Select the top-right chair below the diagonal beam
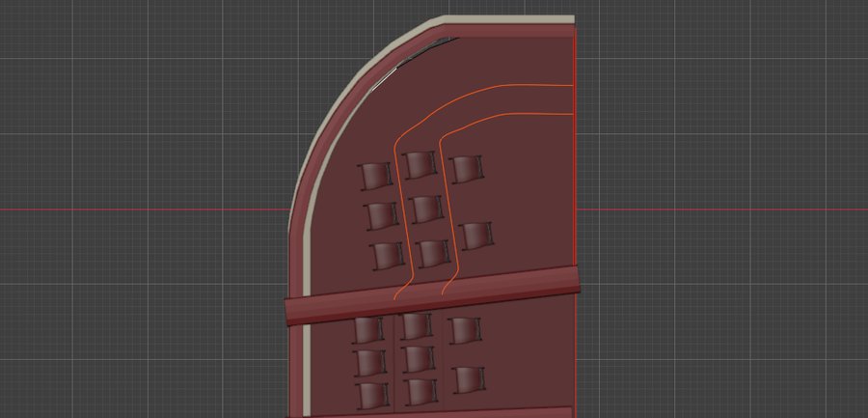Image resolution: width=868 pixels, height=418 pixels. [465, 330]
